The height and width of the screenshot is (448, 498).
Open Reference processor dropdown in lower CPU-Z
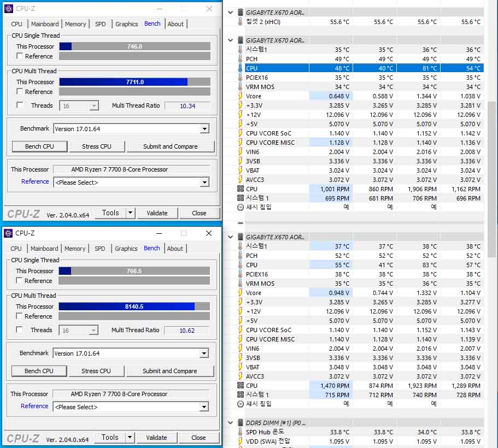(x=204, y=406)
